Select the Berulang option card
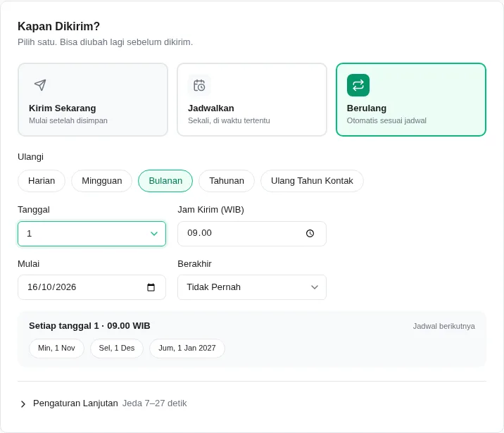Viewport: 504px width, 433px height. [411, 100]
